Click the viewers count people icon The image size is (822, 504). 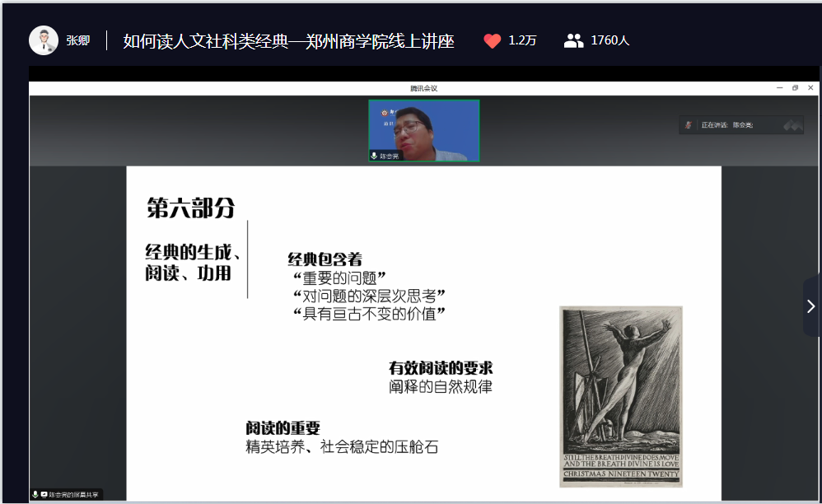(x=573, y=41)
